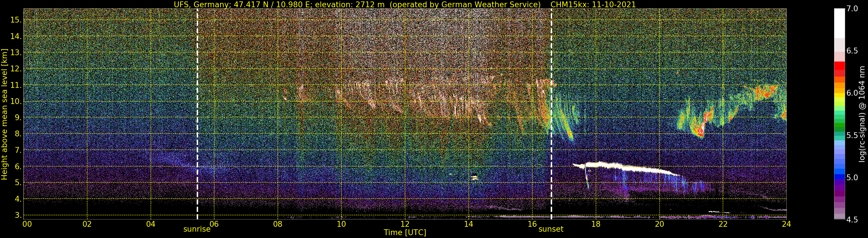Screen dimensions: 868x238
Task: Click the 'sunrise' text label
Action: [x=197, y=229]
